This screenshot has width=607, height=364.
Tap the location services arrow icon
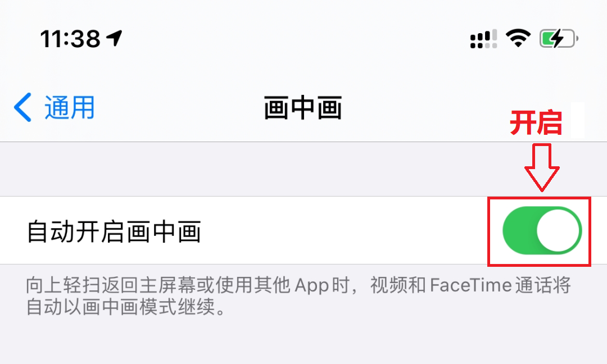(115, 38)
